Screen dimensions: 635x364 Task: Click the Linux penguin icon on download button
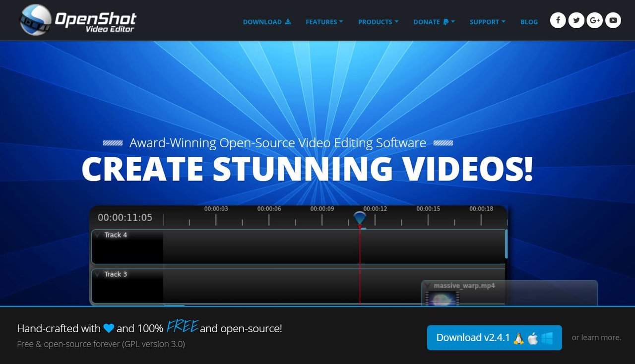[519, 338]
